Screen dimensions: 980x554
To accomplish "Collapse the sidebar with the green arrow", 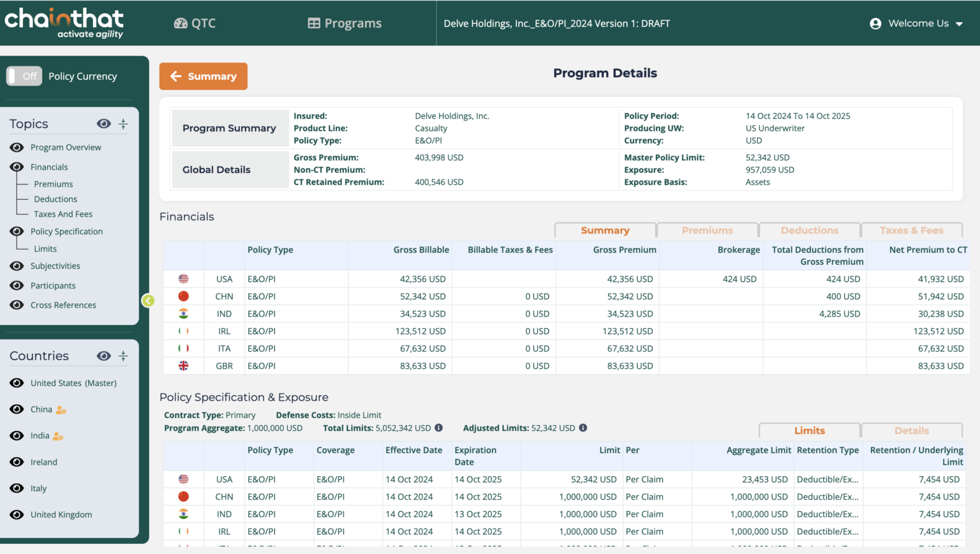I will coord(148,301).
